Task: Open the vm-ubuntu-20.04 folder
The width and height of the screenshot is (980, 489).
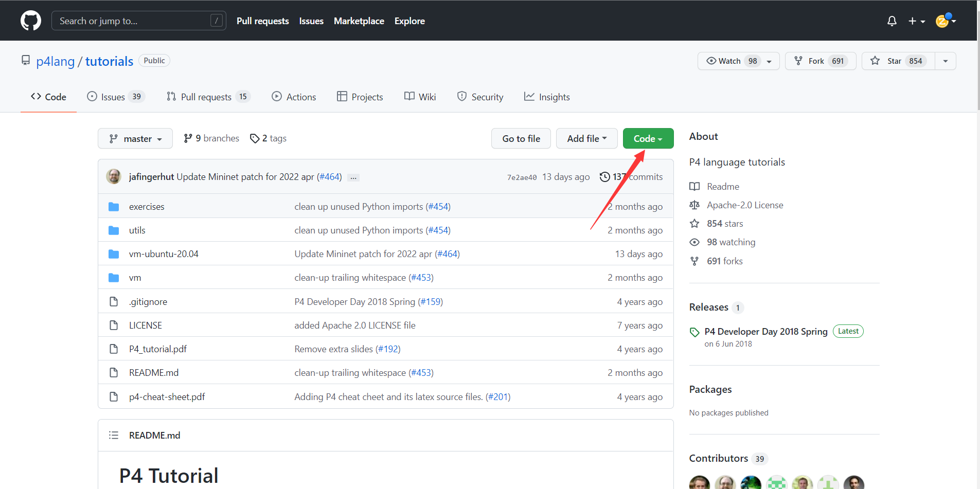Action: point(164,254)
